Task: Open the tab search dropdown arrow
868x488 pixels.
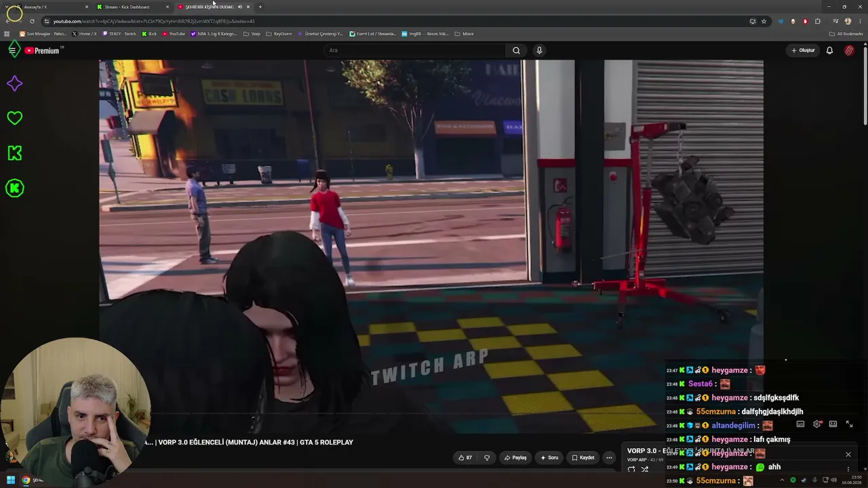Action: [7, 7]
